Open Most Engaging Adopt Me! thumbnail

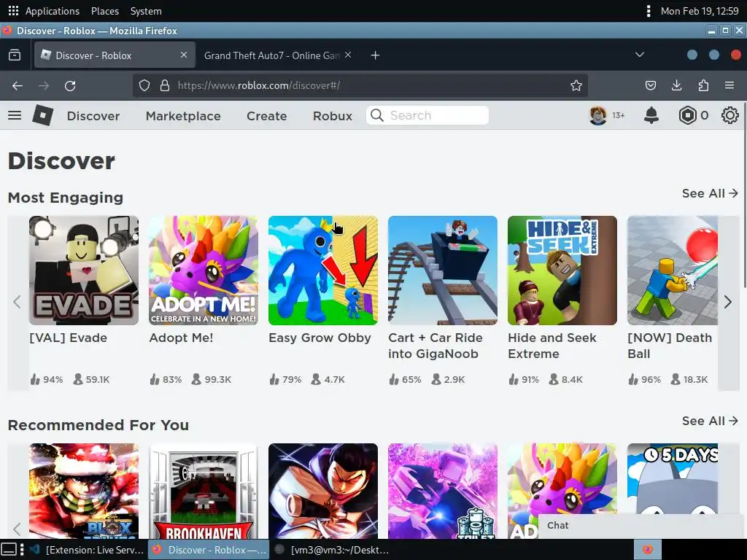pos(204,271)
